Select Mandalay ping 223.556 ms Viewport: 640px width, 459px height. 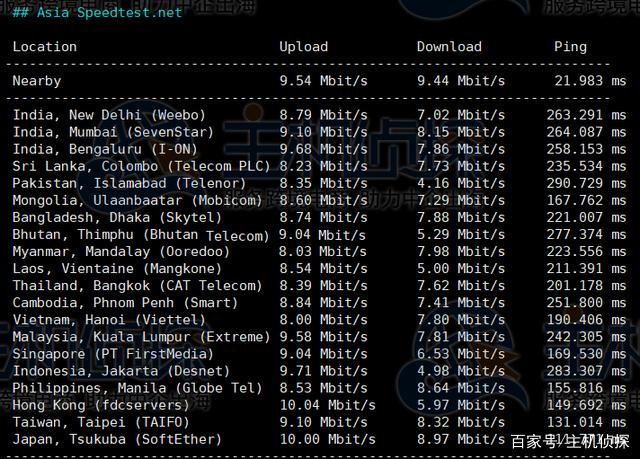pyautogui.click(x=586, y=252)
